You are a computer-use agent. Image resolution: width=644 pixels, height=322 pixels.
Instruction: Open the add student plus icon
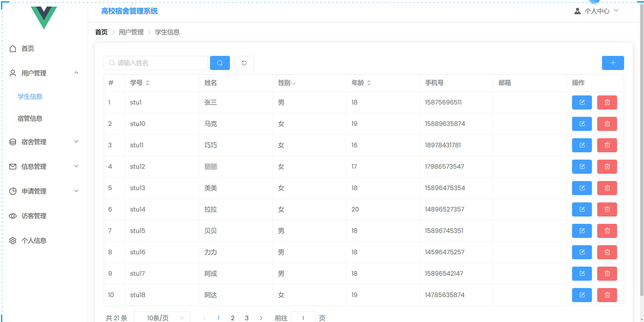point(613,63)
